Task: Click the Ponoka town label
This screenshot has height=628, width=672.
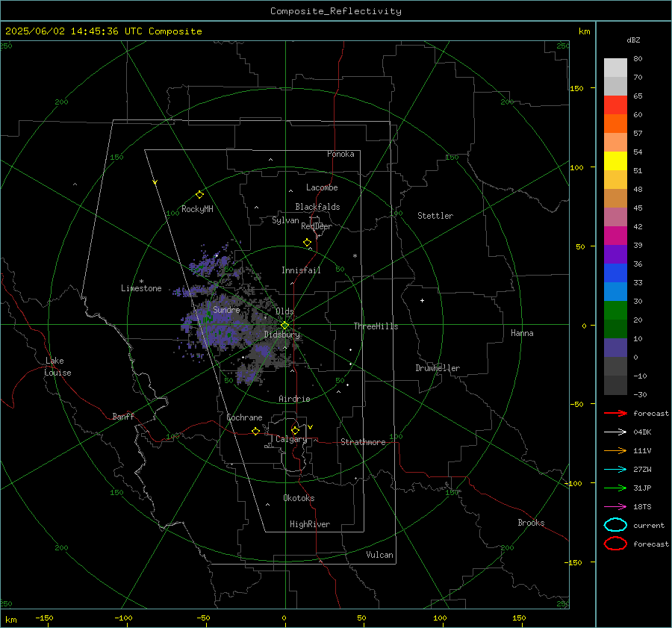Action: click(x=340, y=154)
